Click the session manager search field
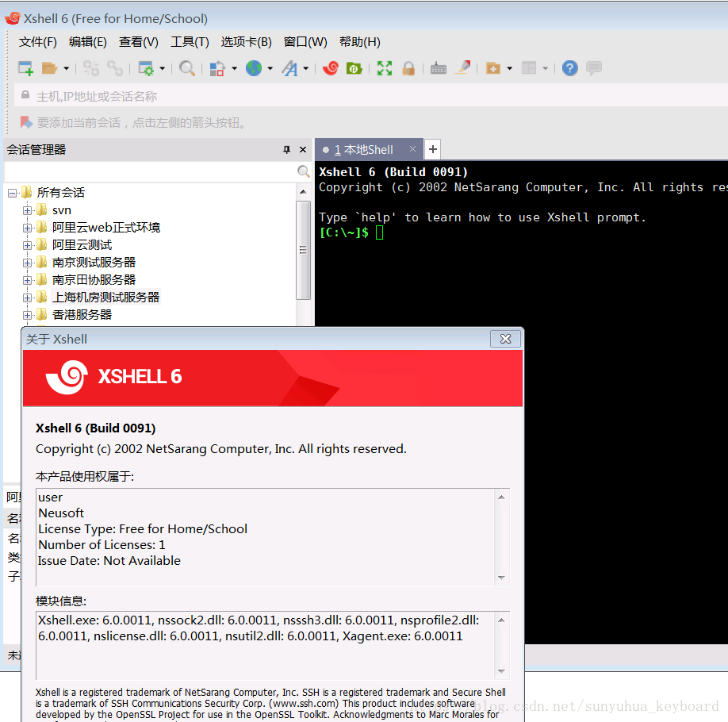 (150, 171)
